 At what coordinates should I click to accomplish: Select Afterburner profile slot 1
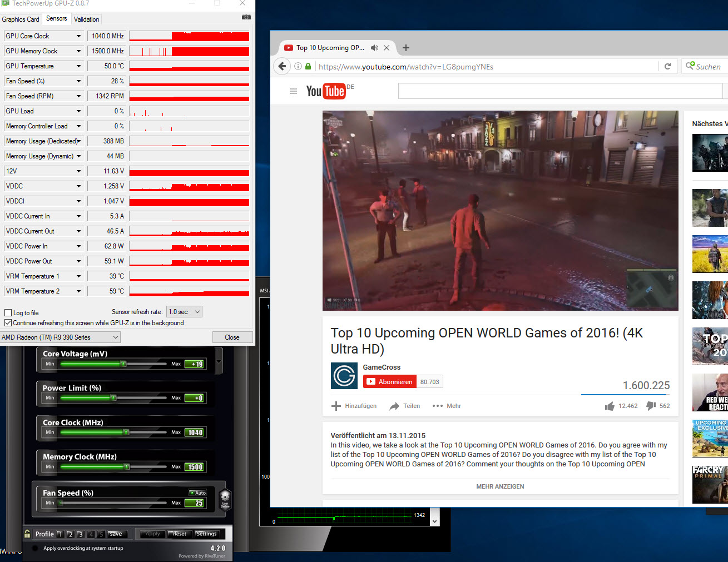60,534
